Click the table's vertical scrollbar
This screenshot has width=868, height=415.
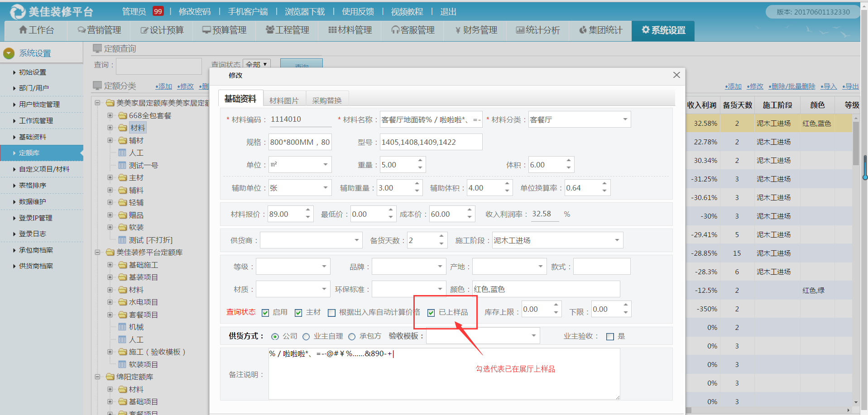856,145
